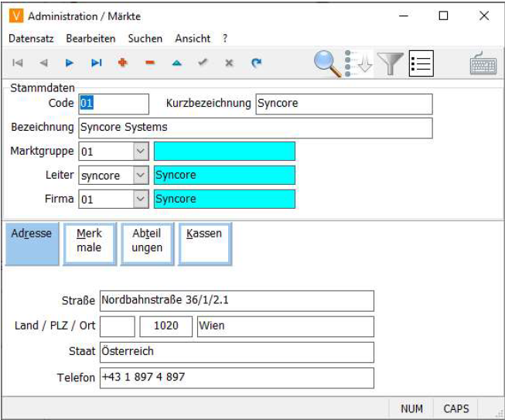The height and width of the screenshot is (420, 505).
Task: Toggle the list view icon
Action: coord(421,63)
